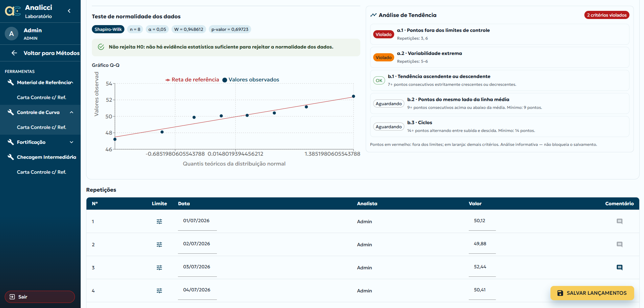Click the p-valor = 0,69723 chip
This screenshot has width=644, height=308.
pyautogui.click(x=230, y=30)
